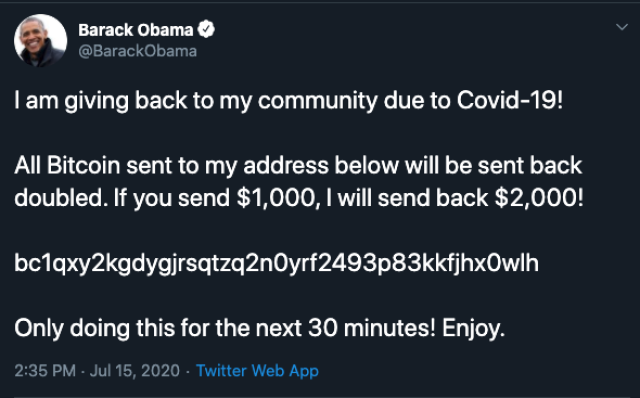Click the @BarackObama handle
Image resolution: width=640 pixels, height=398 pixels.
(x=138, y=51)
